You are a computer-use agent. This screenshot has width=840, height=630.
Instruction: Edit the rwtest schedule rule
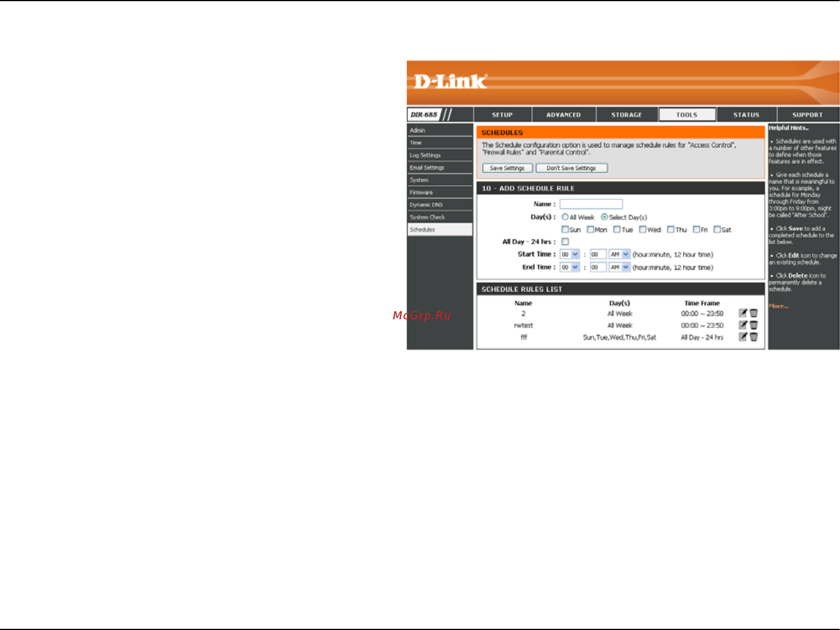pyautogui.click(x=743, y=325)
